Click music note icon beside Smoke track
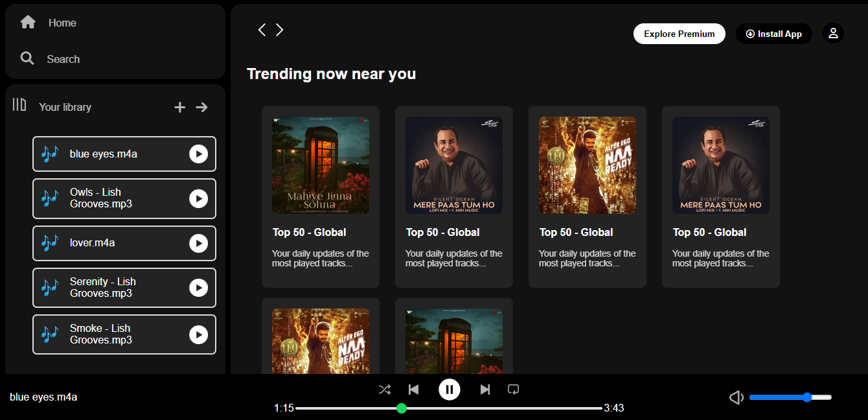Image resolution: width=868 pixels, height=420 pixels. tap(49, 334)
